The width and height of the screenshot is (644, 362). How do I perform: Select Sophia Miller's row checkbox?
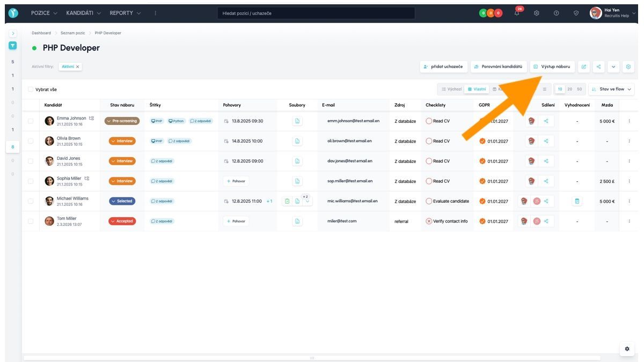point(31,181)
